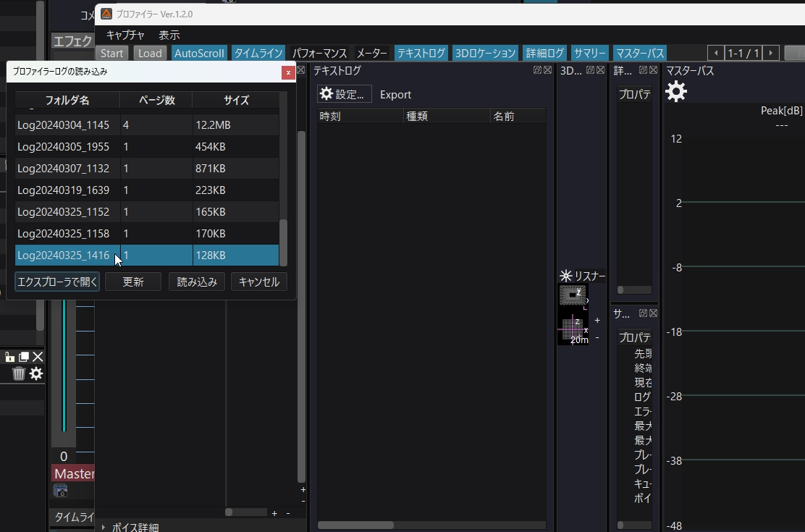This screenshot has width=805, height=532.
Task: Open the キャプチャ menu
Action: (125, 35)
